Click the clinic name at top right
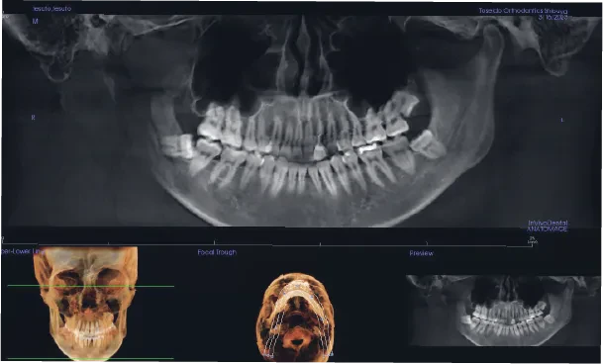Image resolution: width=603 pixels, height=364 pixels. [523, 11]
